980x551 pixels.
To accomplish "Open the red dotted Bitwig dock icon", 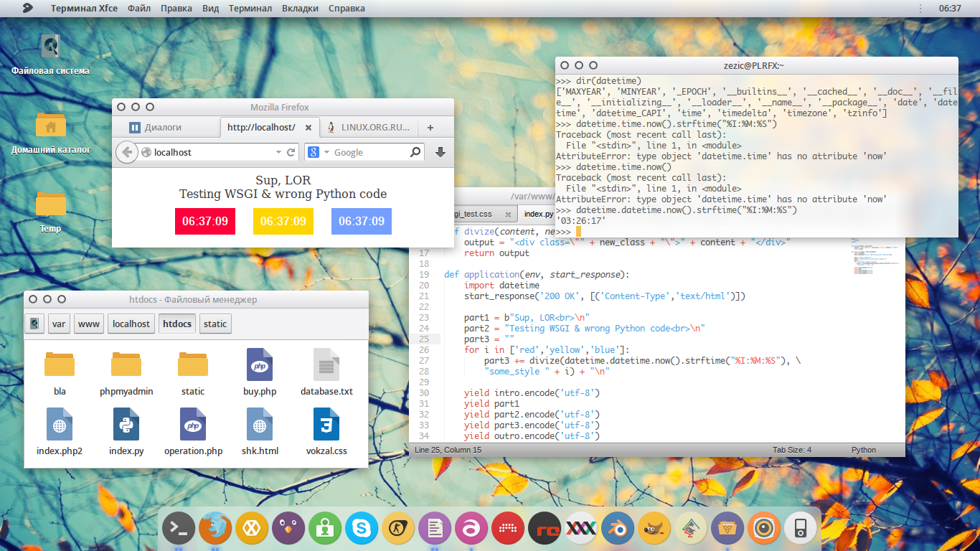I will tap(508, 529).
